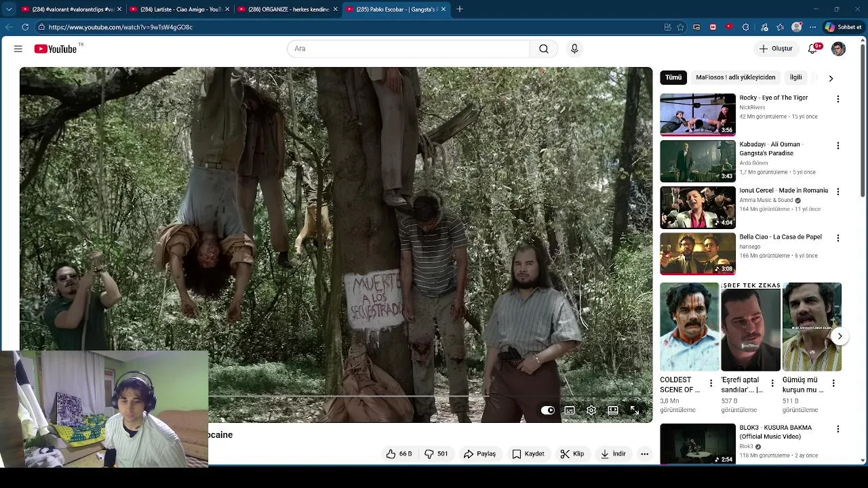The width and height of the screenshot is (868, 488).
Task: Open Rocky - Eye of The Tiger thumbnail
Action: pos(698,115)
